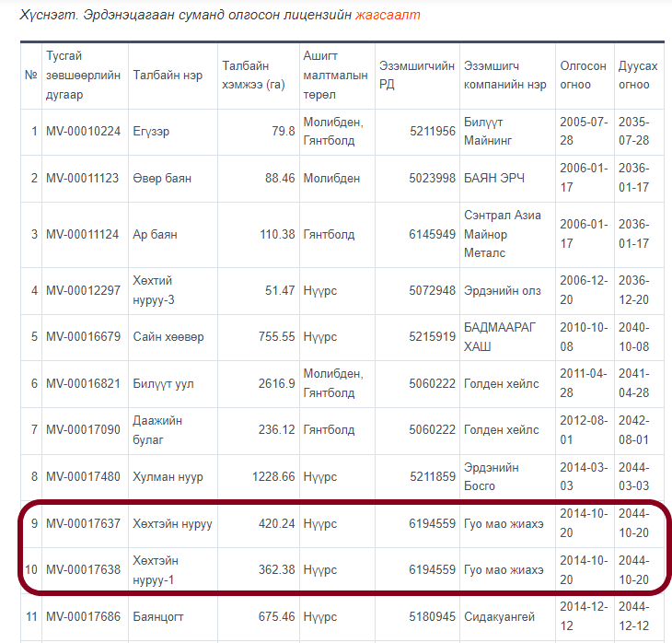Select company name 'БАДМААРАГ ХАШ'

[500, 337]
